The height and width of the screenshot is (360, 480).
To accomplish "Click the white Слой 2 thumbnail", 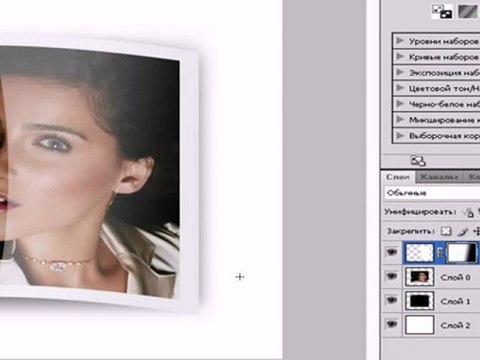I will click(420, 325).
